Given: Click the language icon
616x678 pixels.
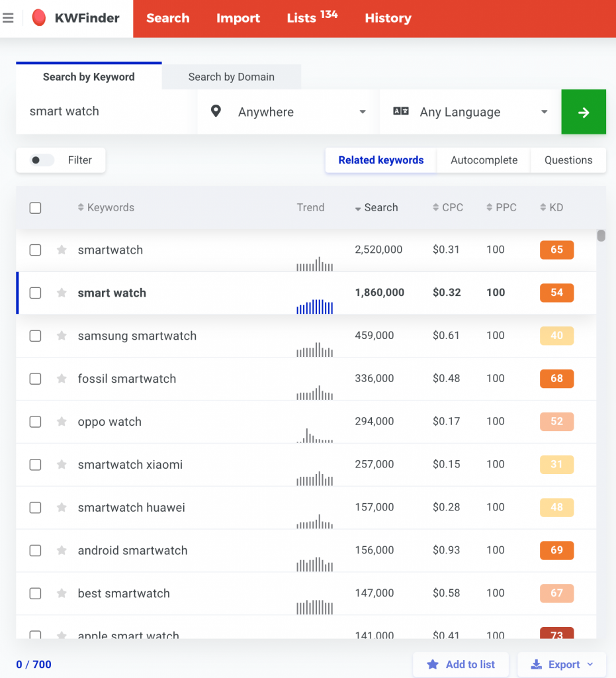Looking at the screenshot, I should coord(401,111).
